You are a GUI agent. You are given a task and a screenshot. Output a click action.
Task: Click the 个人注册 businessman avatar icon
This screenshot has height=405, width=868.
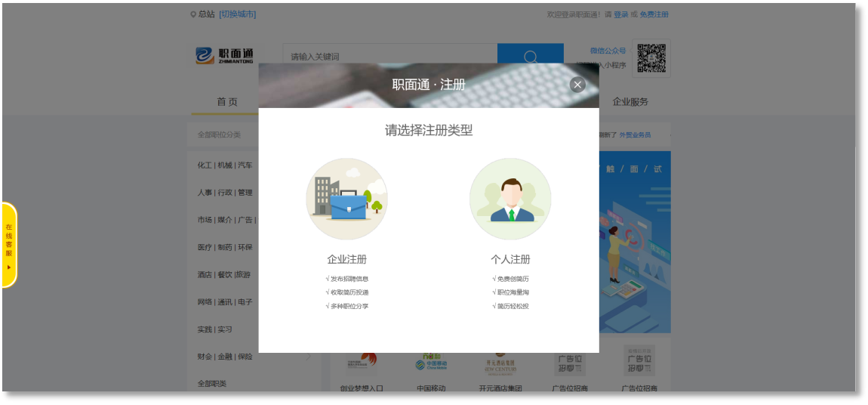click(x=510, y=199)
